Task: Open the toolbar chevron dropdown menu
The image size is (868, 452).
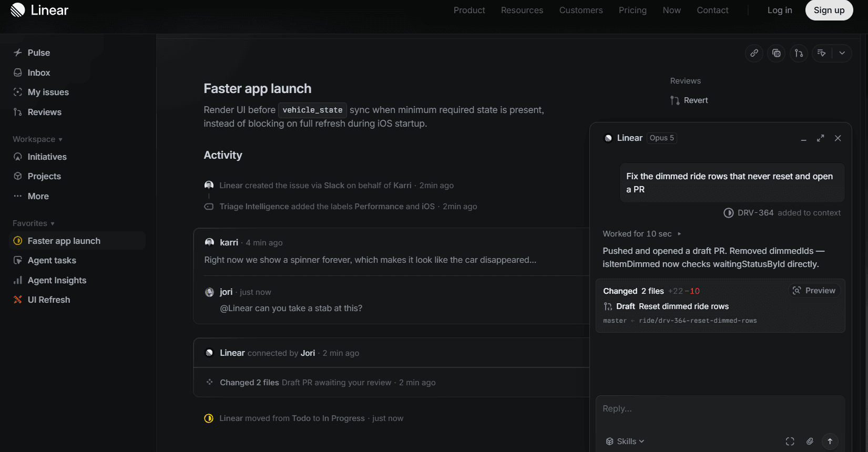Action: pos(842,53)
